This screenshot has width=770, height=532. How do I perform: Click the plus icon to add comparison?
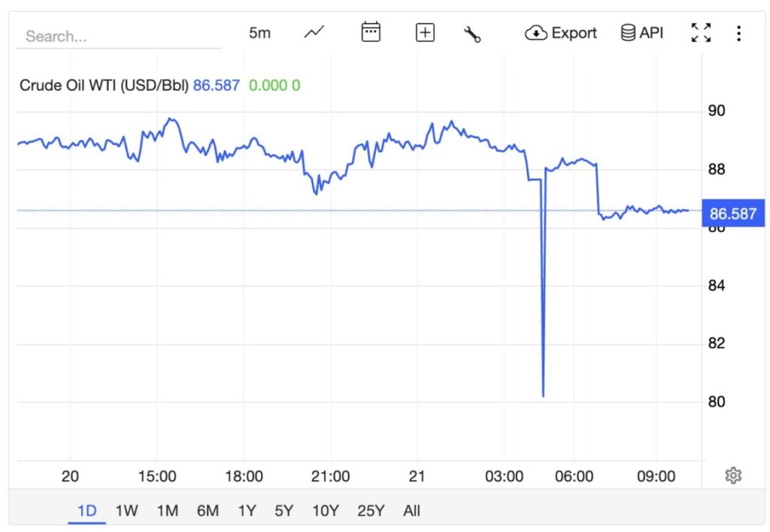pyautogui.click(x=425, y=32)
